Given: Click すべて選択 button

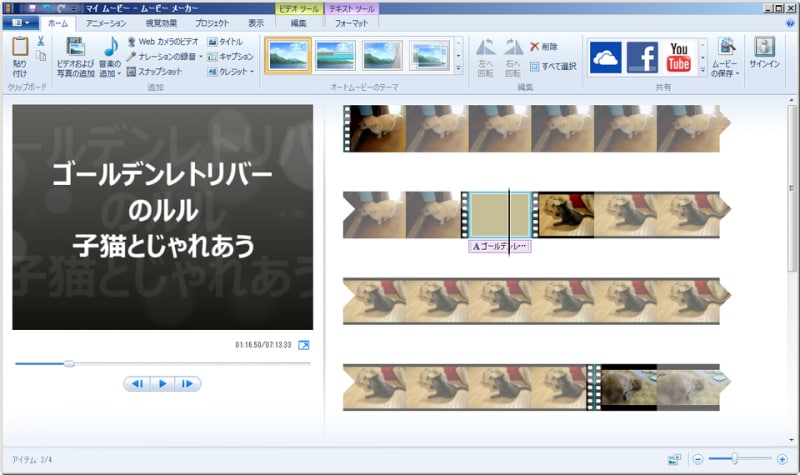Looking at the screenshot, I should 553,66.
